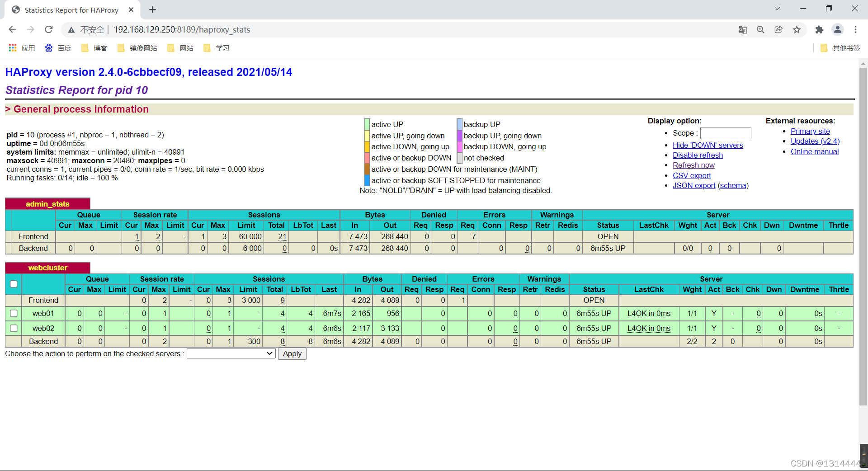Click admin_stats Frontend total sessions 21

[x=282, y=236]
